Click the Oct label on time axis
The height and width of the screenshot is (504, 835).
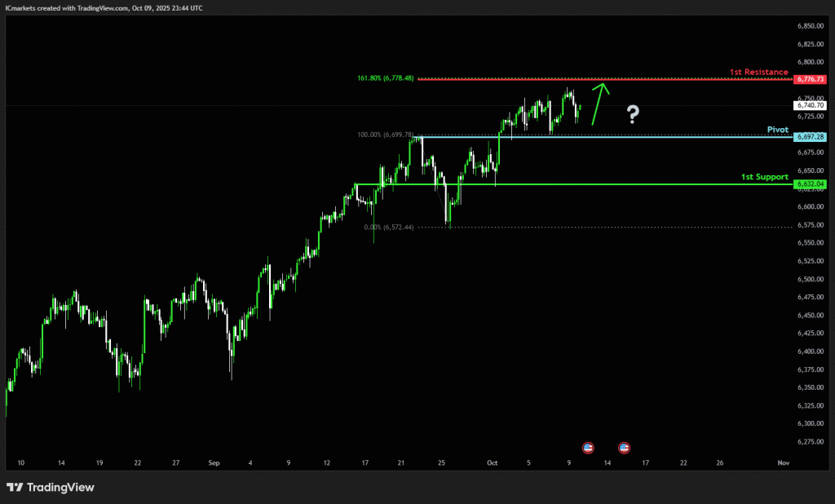coord(492,462)
